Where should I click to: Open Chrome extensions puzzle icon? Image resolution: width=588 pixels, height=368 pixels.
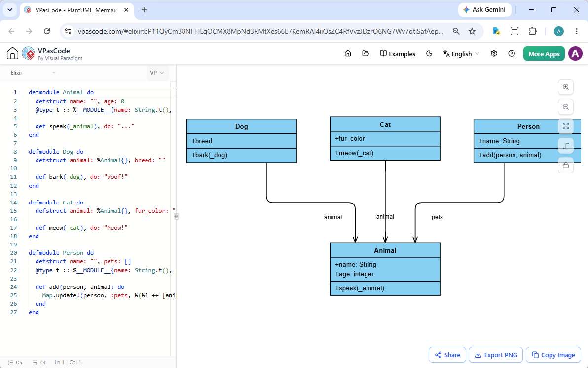pos(532,31)
